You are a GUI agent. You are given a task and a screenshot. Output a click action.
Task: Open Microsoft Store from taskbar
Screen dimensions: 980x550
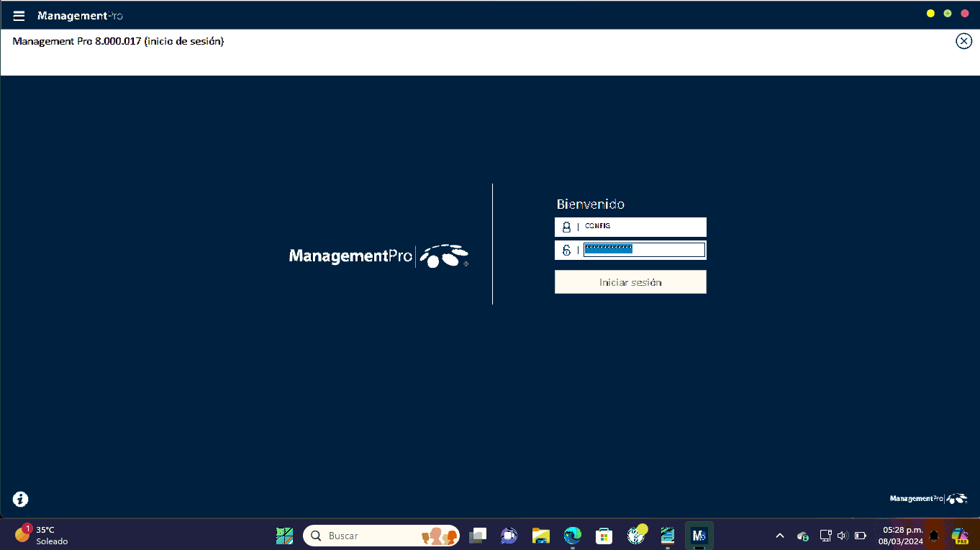coord(604,536)
